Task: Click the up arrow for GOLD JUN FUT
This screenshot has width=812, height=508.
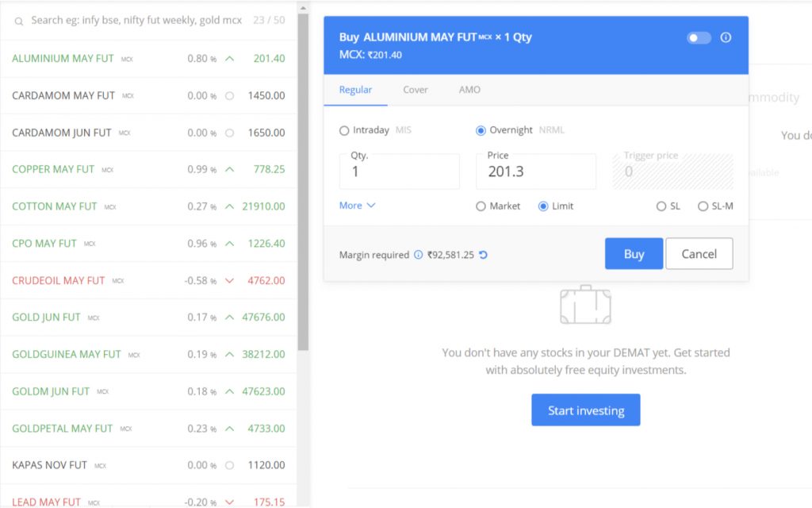Action: [x=229, y=317]
